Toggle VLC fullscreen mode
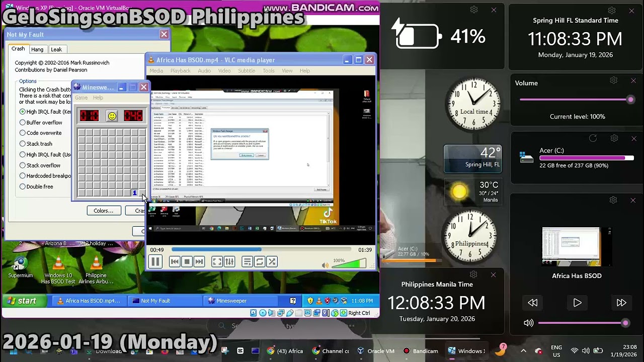Screen dimensions: 644x362 (x=217, y=261)
